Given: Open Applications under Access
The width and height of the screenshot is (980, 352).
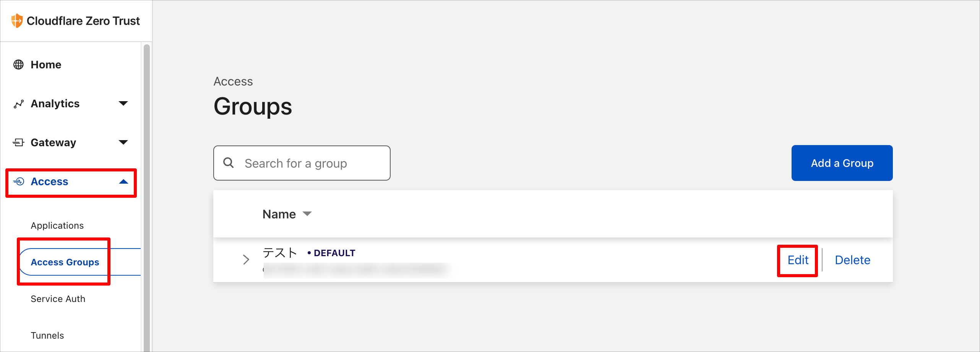Looking at the screenshot, I should [x=57, y=226].
